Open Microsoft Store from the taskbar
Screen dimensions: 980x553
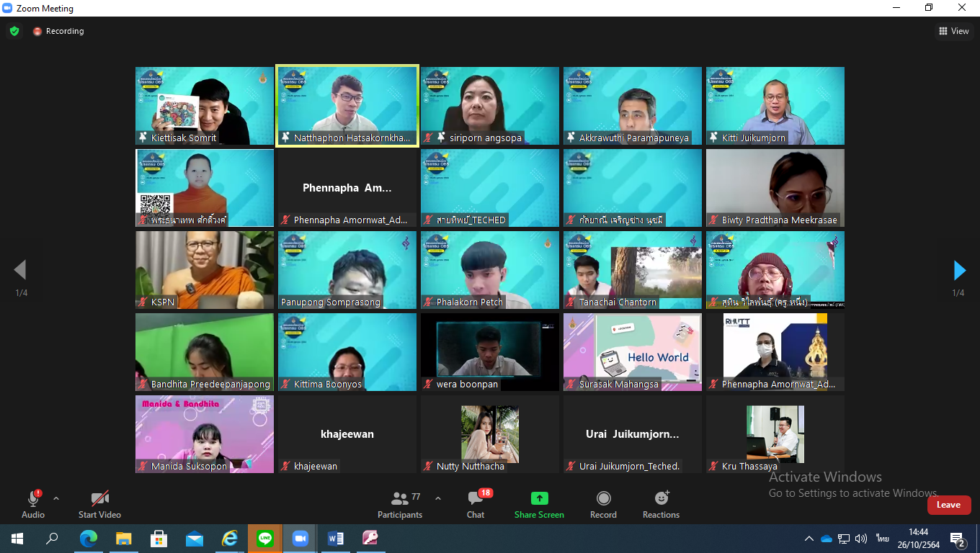coord(159,539)
